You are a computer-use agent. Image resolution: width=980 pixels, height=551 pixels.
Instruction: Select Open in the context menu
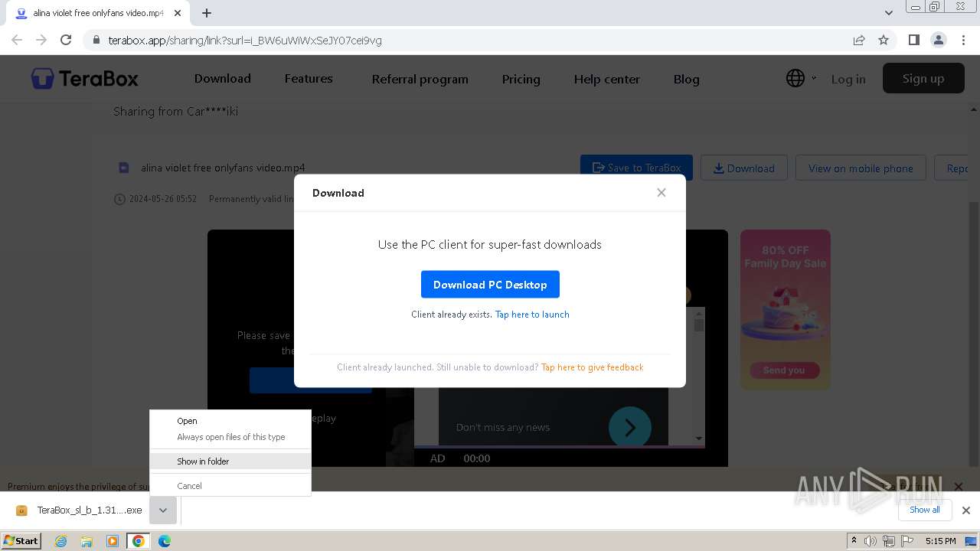click(230, 421)
